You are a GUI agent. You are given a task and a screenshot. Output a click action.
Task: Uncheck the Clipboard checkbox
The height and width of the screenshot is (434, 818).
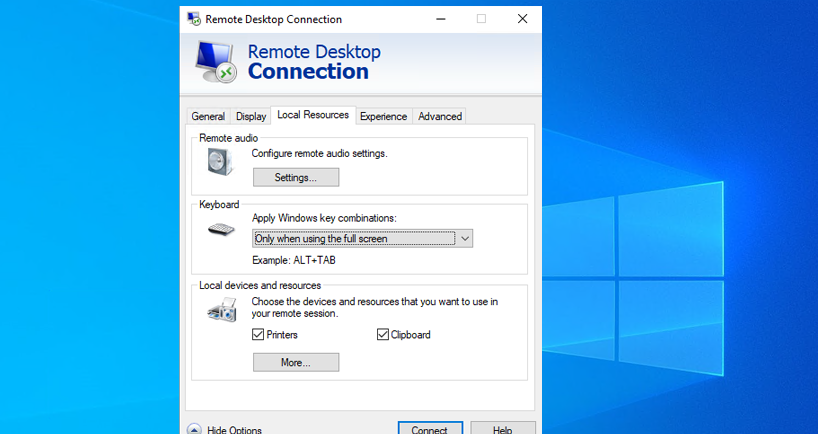[383, 334]
